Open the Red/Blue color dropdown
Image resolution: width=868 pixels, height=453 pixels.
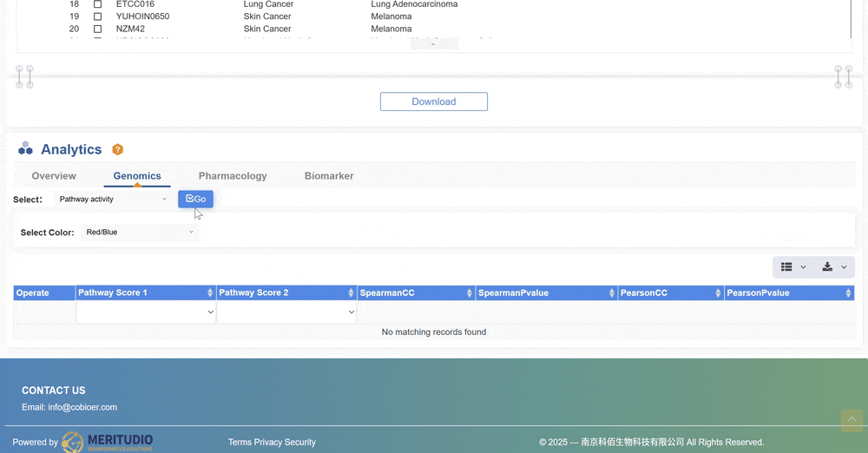[140, 233]
